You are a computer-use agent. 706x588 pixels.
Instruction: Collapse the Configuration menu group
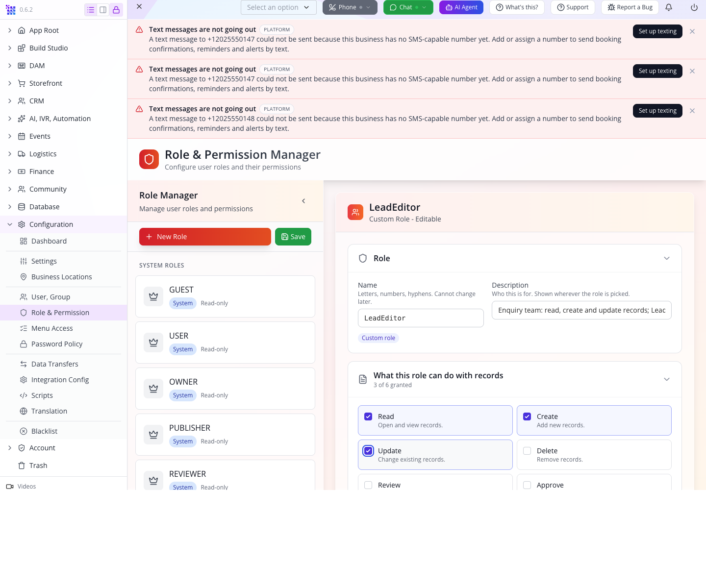click(x=10, y=224)
